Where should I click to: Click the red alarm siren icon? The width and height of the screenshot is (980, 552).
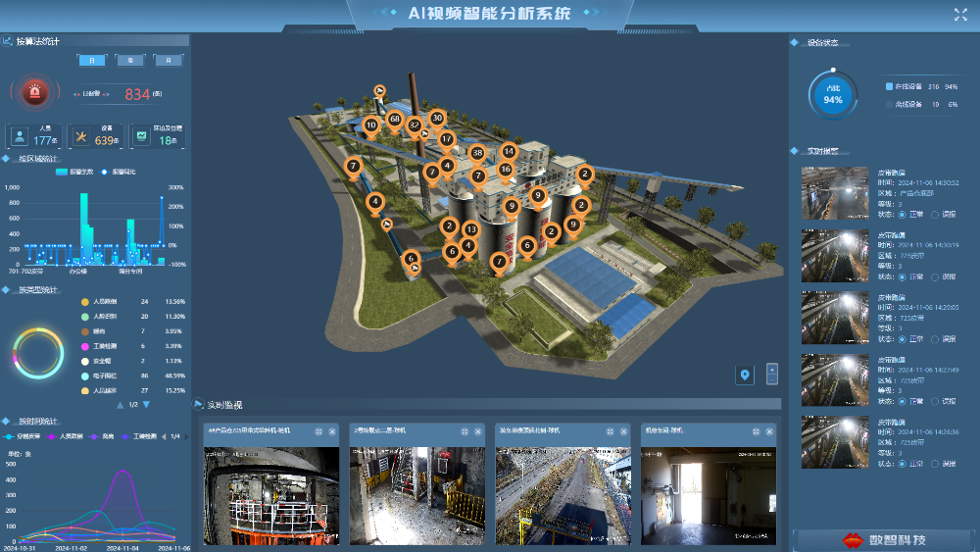35,93
